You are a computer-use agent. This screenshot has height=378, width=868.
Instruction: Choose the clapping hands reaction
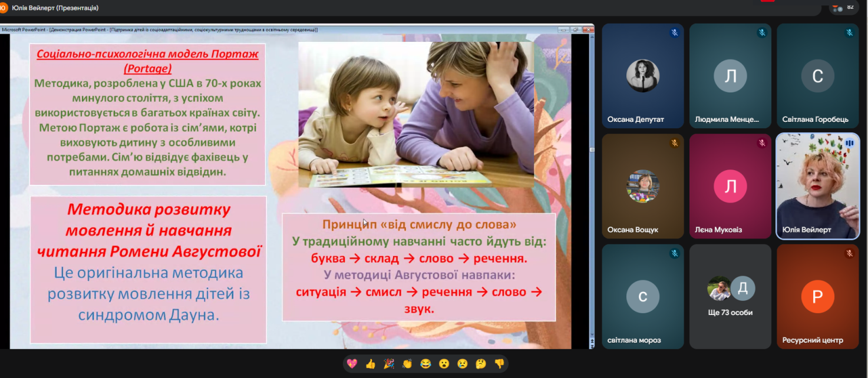(x=407, y=364)
